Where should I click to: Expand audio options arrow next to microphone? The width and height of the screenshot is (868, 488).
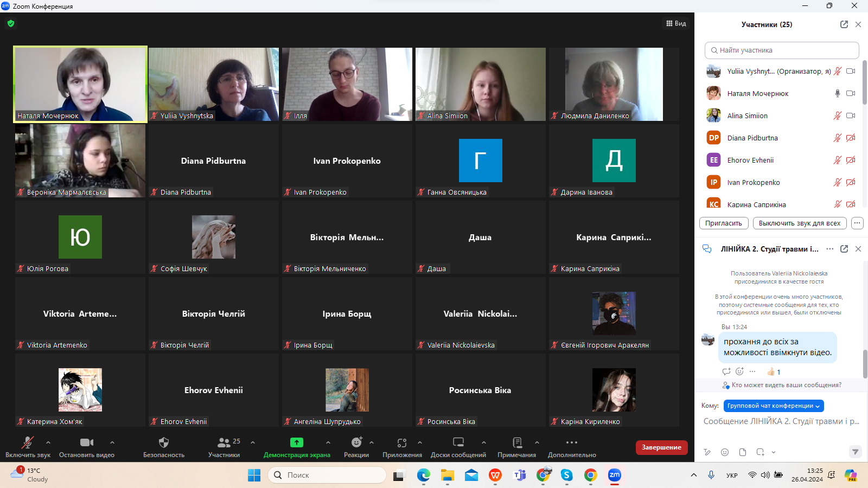48,442
